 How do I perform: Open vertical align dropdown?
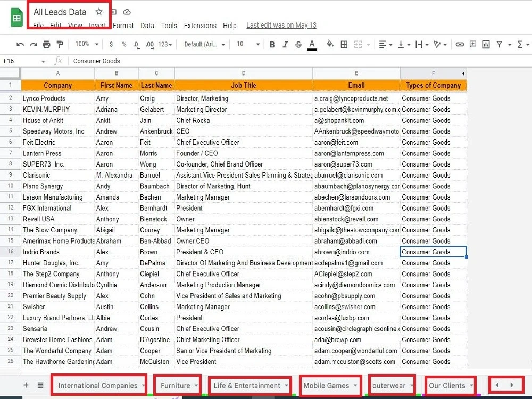click(404, 45)
